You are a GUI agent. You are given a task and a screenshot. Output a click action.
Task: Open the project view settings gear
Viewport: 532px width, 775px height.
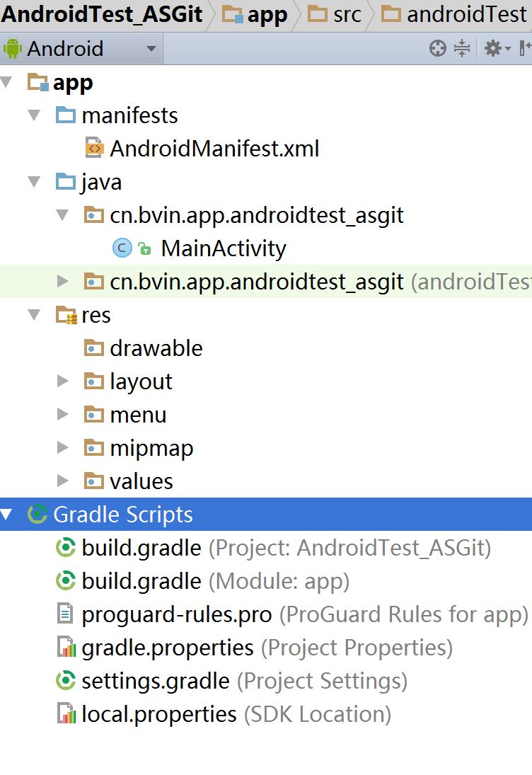[x=493, y=49]
